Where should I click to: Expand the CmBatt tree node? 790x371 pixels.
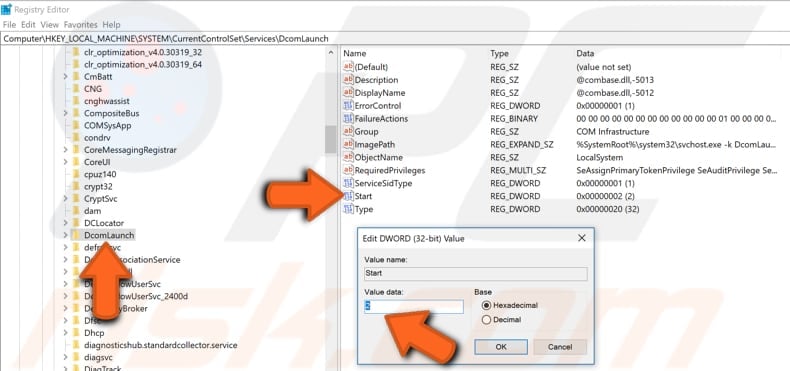pyautogui.click(x=65, y=77)
